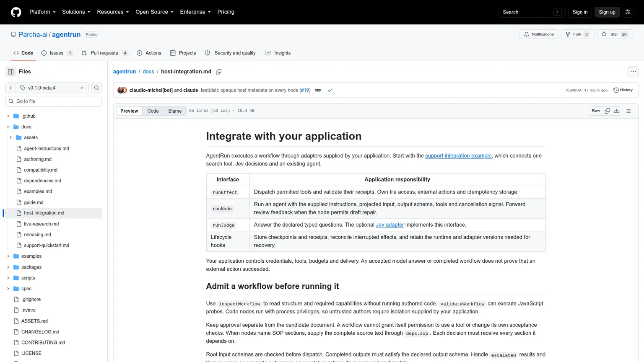Click the green commit status checkmark
This screenshot has width=644, height=362.
(x=330, y=90)
